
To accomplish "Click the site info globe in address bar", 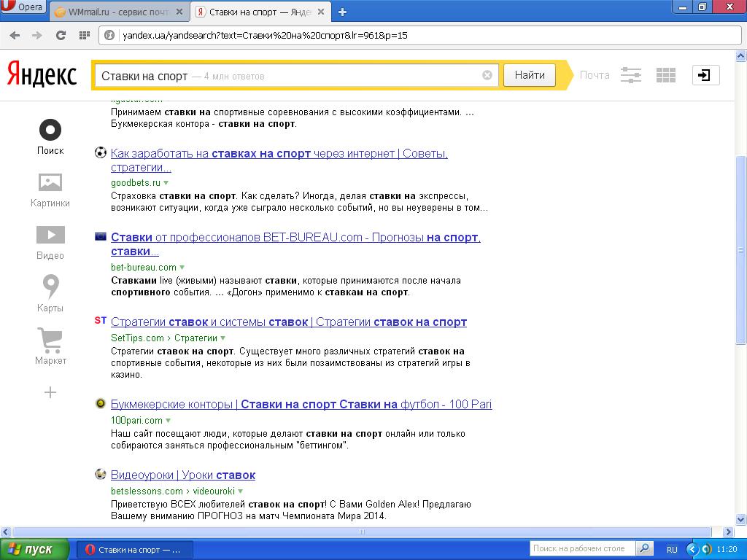I will (x=109, y=35).
